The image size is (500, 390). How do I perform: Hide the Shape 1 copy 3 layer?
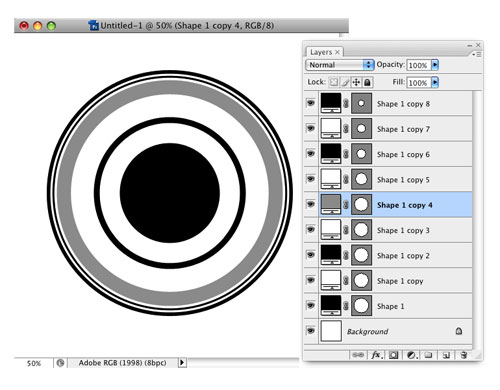311,230
